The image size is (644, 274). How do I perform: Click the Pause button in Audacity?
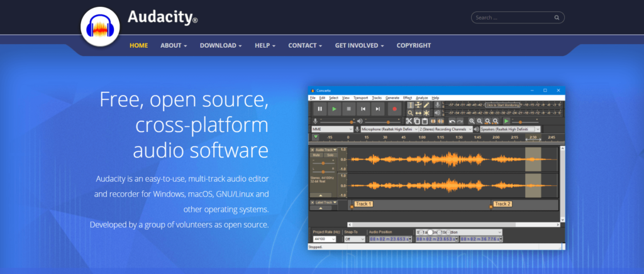[x=320, y=109]
